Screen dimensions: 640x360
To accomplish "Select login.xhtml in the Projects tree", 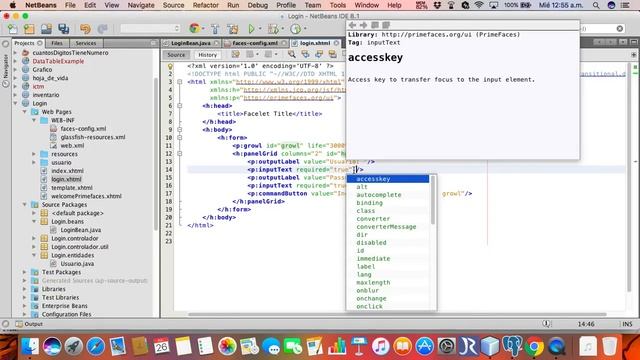I will coord(66,179).
